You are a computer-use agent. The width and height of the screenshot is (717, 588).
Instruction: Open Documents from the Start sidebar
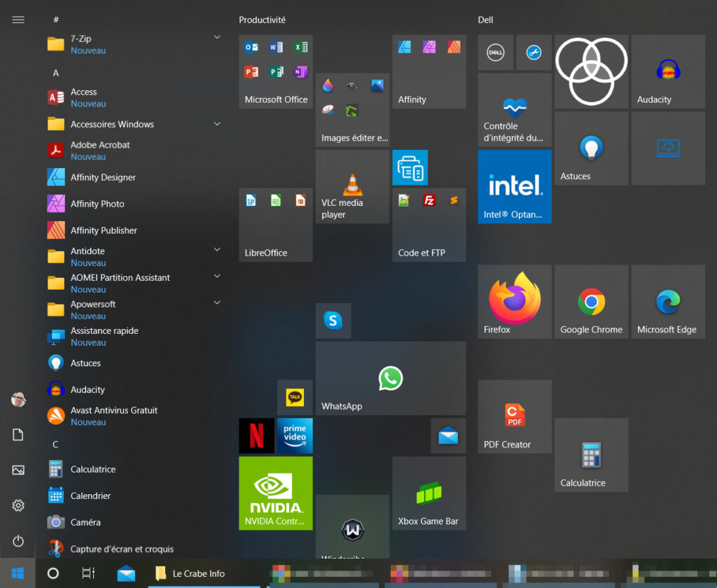[x=18, y=435]
